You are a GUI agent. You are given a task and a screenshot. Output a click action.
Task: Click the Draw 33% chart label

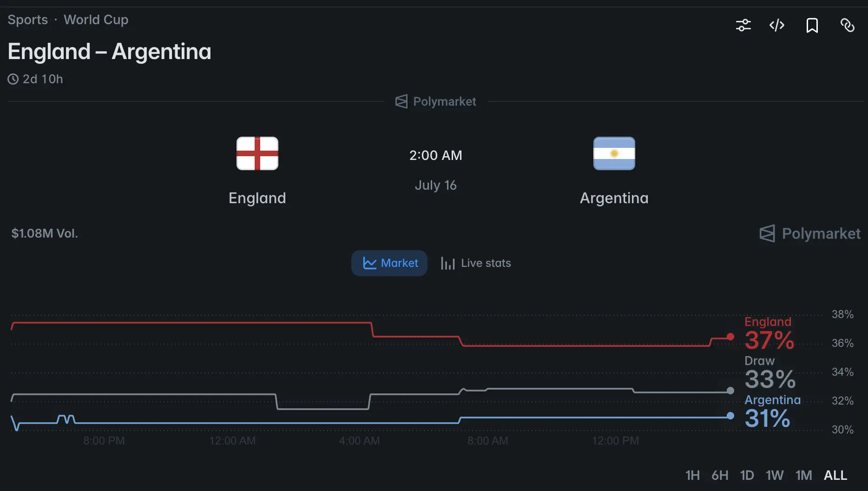coord(770,372)
